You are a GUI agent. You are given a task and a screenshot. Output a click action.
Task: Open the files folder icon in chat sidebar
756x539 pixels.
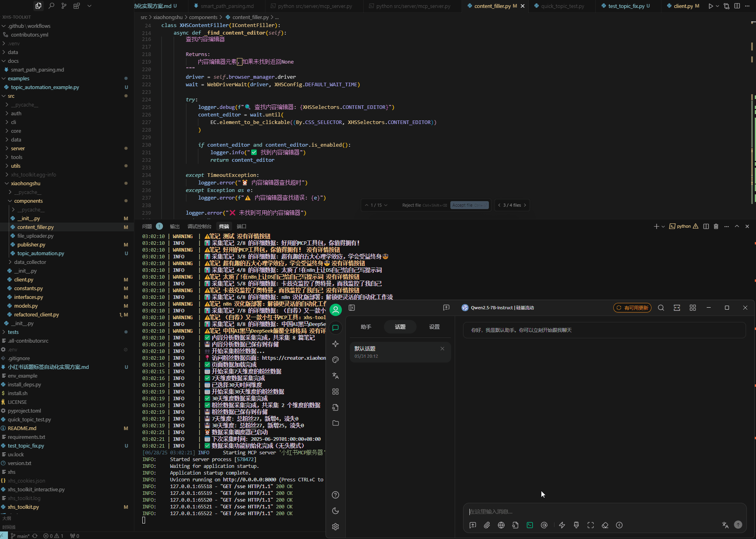click(335, 423)
